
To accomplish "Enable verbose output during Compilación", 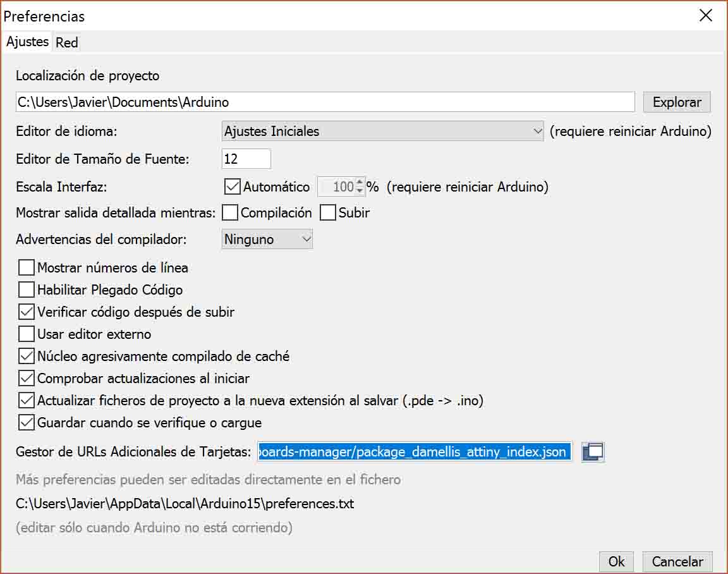I will pos(230,212).
